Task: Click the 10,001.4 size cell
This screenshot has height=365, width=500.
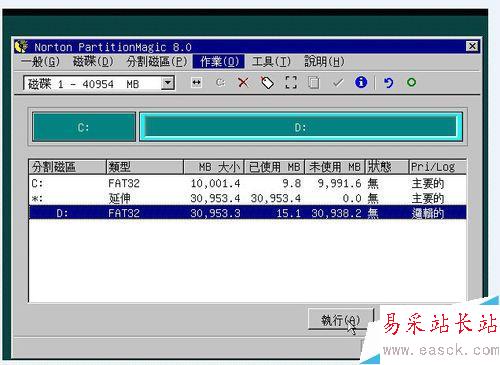Action: [x=215, y=183]
